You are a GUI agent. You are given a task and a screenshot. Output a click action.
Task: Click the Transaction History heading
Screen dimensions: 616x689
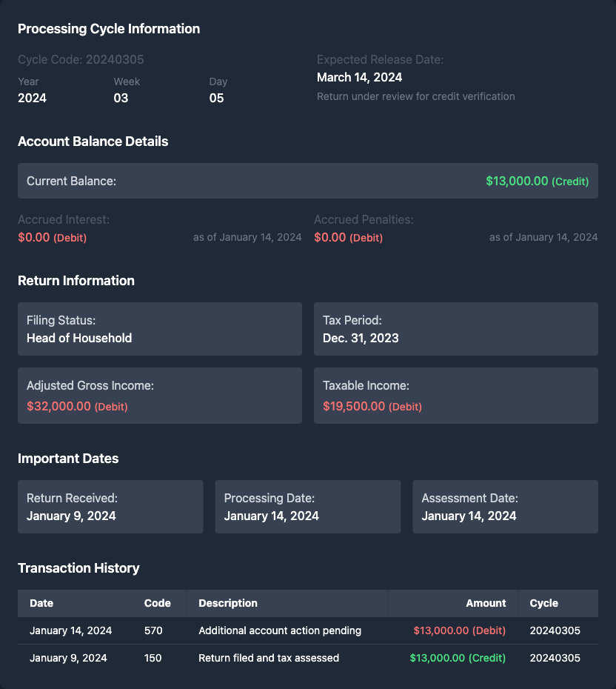(78, 568)
